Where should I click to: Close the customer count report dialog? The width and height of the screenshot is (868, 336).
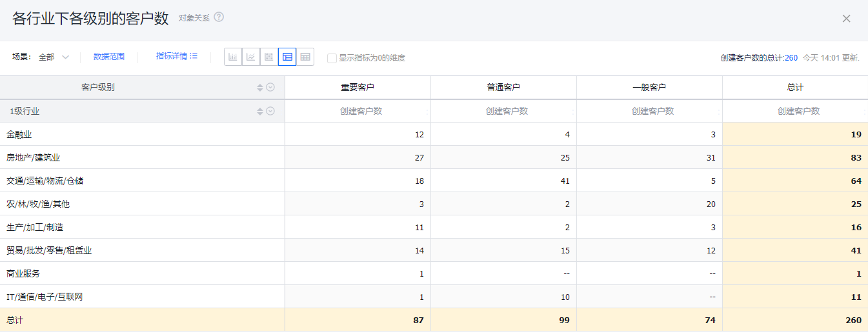click(846, 19)
